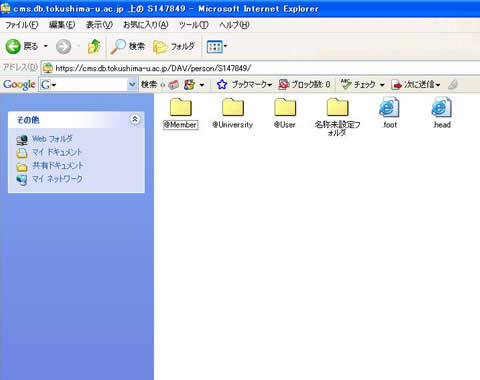Open the ツール(T) menu
Image resolution: width=480 pixels, height=380 pixels.
(194, 25)
